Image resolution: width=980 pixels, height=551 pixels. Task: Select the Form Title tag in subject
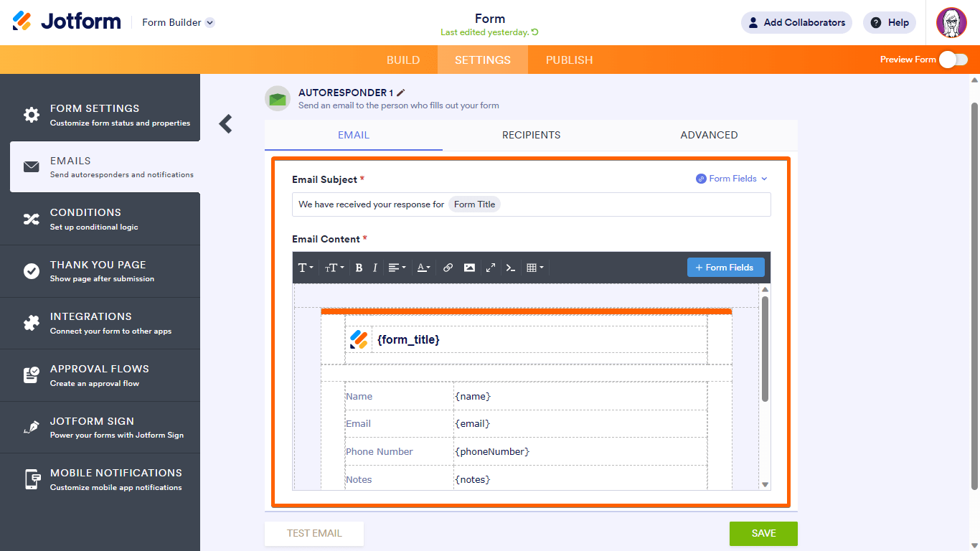[475, 204]
